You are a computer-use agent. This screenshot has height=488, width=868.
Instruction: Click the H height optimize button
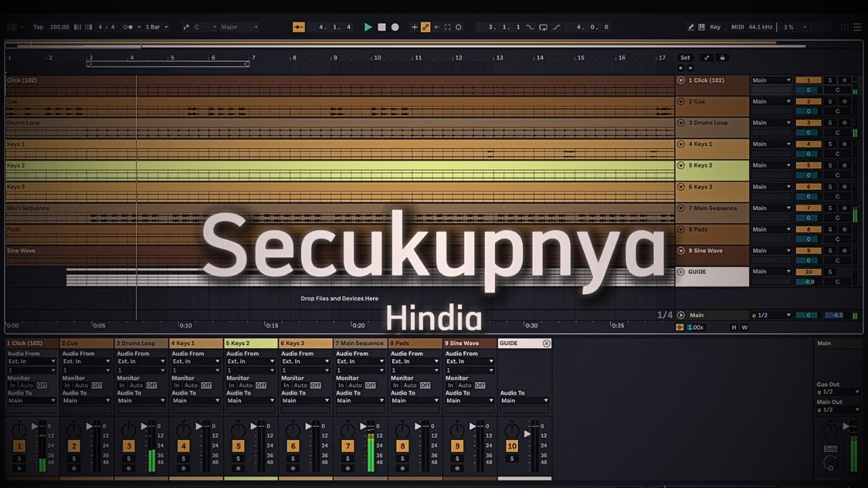733,327
